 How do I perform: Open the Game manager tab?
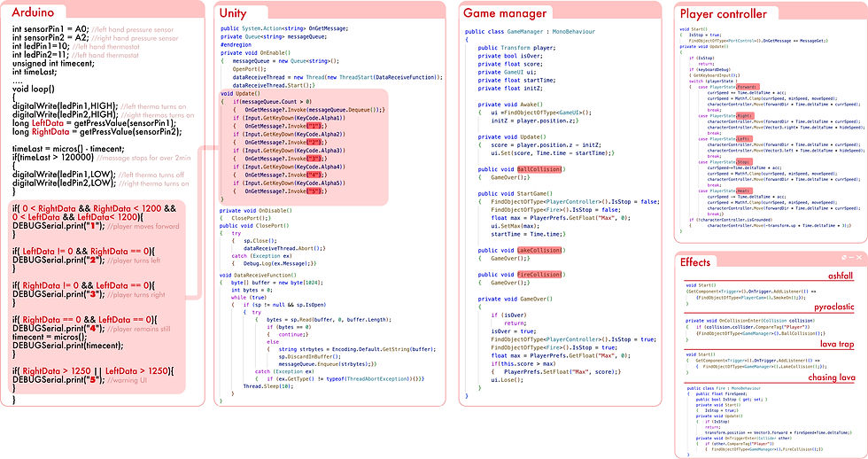tap(504, 12)
